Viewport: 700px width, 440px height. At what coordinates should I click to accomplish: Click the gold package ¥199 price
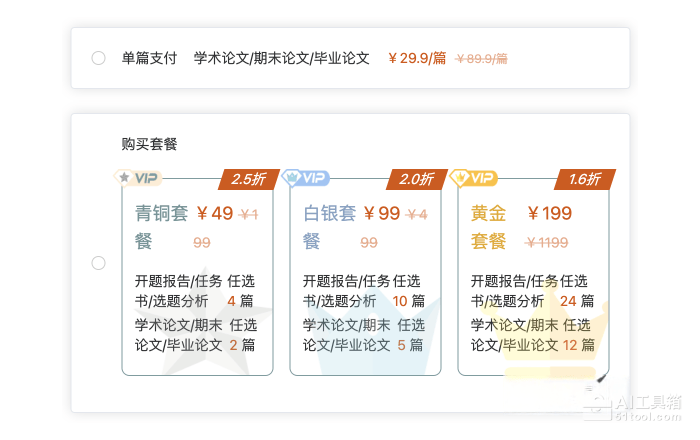pos(550,213)
